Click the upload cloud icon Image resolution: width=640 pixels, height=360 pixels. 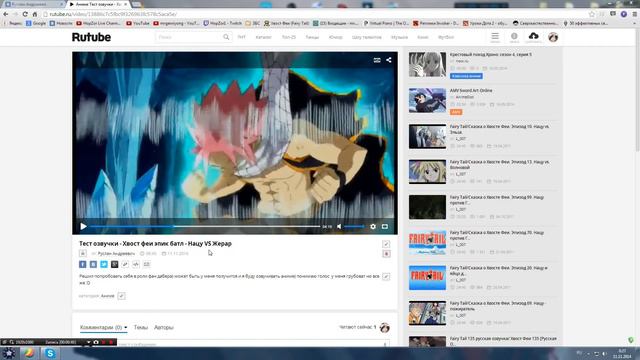(533, 37)
